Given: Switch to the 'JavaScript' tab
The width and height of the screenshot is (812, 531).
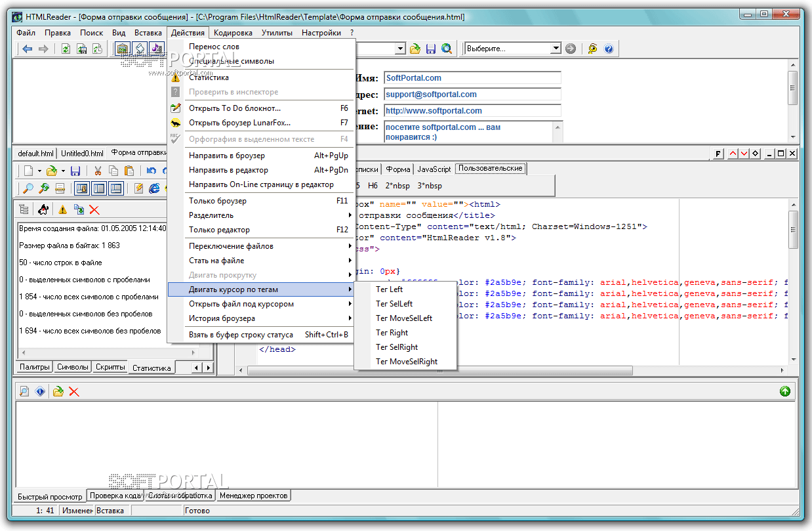Looking at the screenshot, I should coord(434,169).
